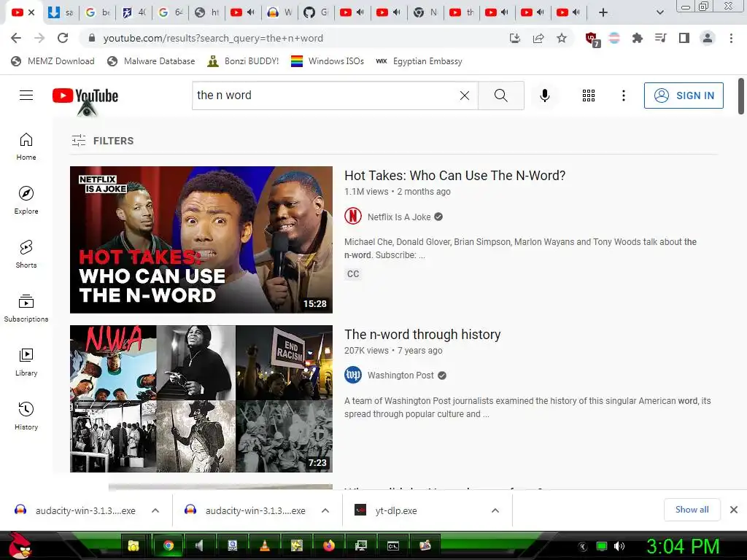747x560 pixels.
Task: Visit the Washington Post channel name
Action: (x=400, y=376)
